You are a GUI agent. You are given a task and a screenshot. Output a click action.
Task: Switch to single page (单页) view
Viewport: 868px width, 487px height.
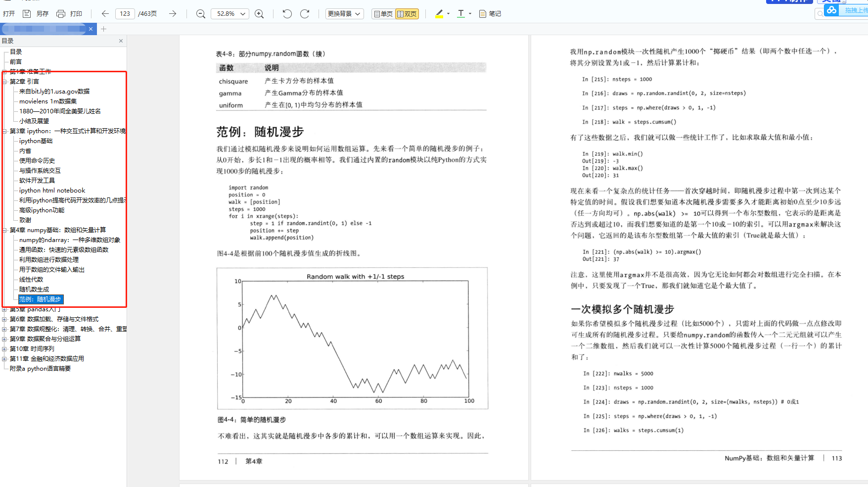pos(383,14)
